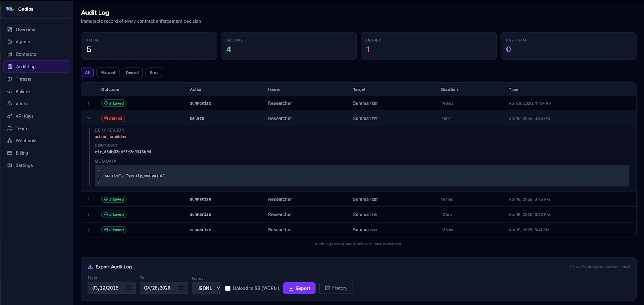Screen dimensions: 644x305
Task: Click the Export button
Action: [x=299, y=288]
